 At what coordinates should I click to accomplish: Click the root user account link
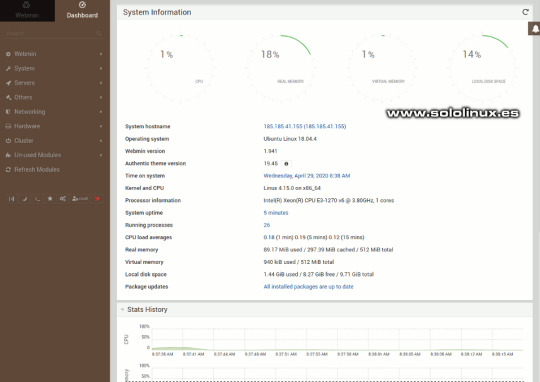tap(80, 199)
